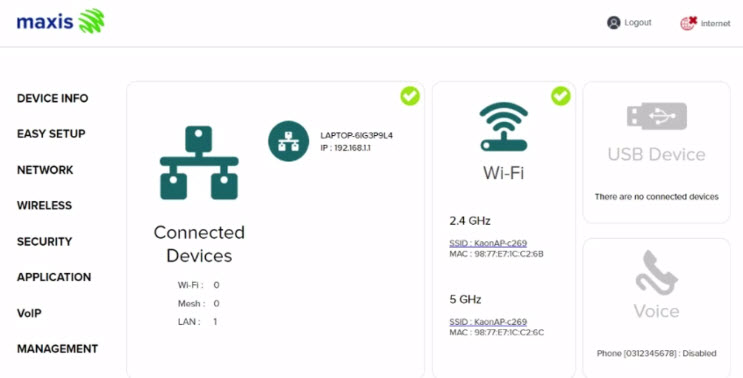Click the Maxis logo
The height and width of the screenshot is (378, 743).
click(60, 21)
